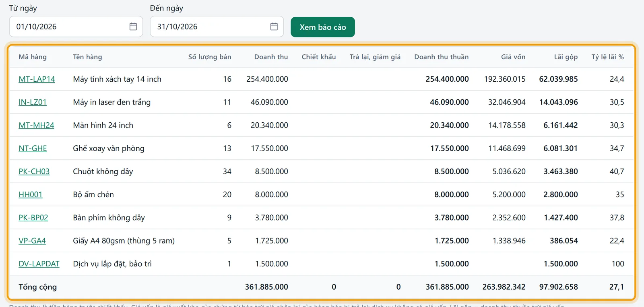Open the calendar picker for Đến ngày
Image resolution: width=644 pixels, height=307 pixels.
[x=274, y=27]
